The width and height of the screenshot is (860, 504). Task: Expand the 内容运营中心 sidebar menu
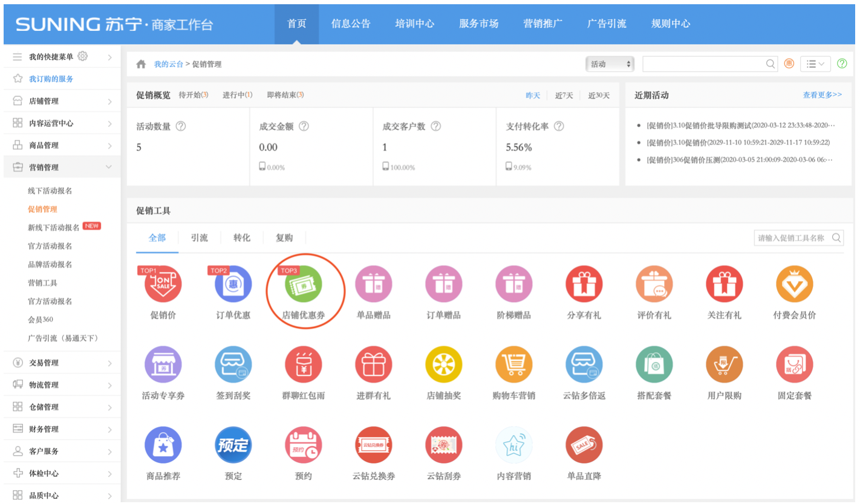pos(62,123)
